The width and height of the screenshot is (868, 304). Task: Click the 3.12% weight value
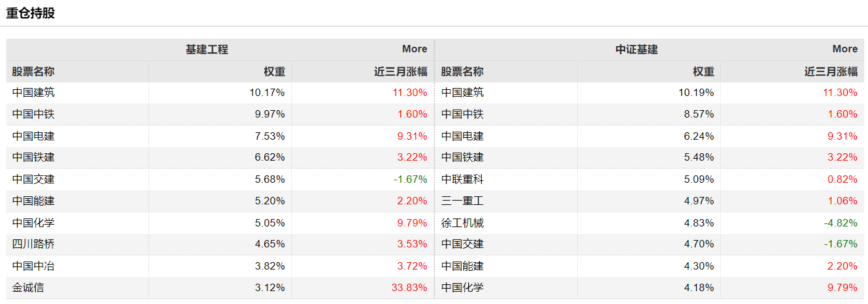point(270,287)
